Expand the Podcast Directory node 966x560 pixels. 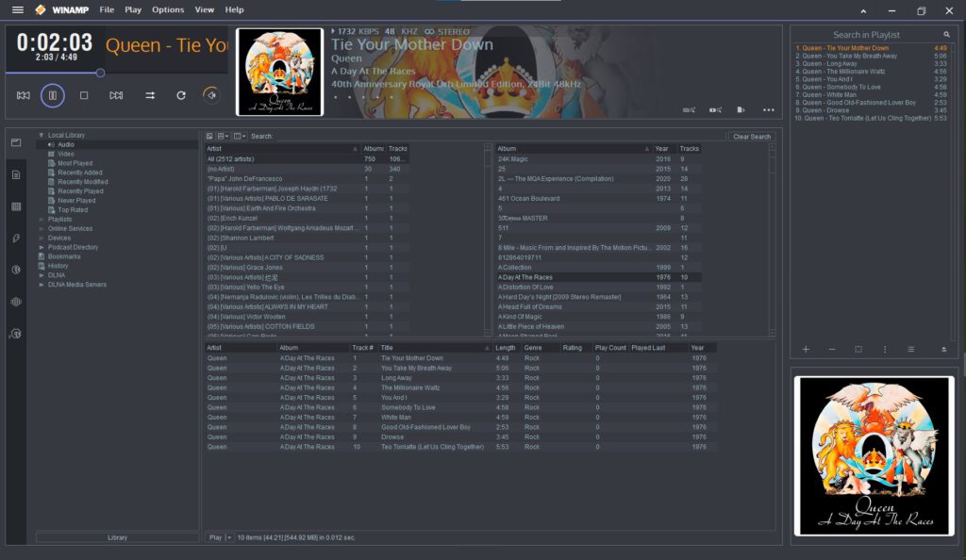click(x=42, y=247)
